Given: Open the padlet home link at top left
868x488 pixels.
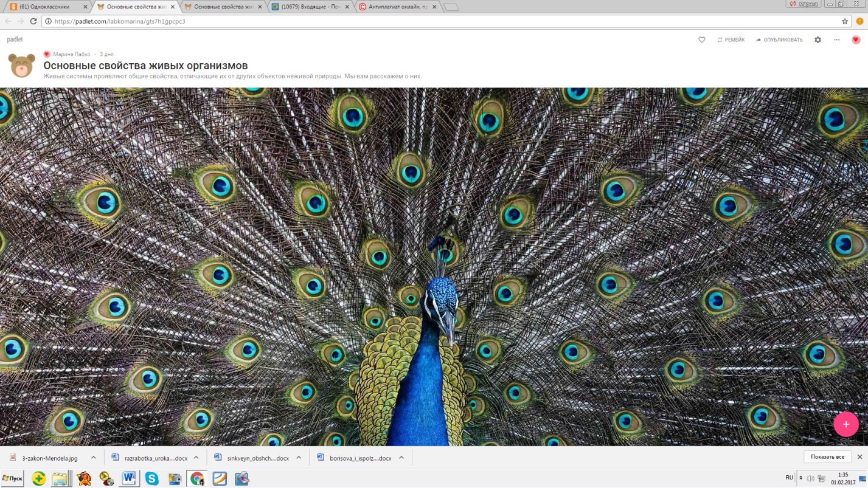Looking at the screenshot, I should click(15, 40).
